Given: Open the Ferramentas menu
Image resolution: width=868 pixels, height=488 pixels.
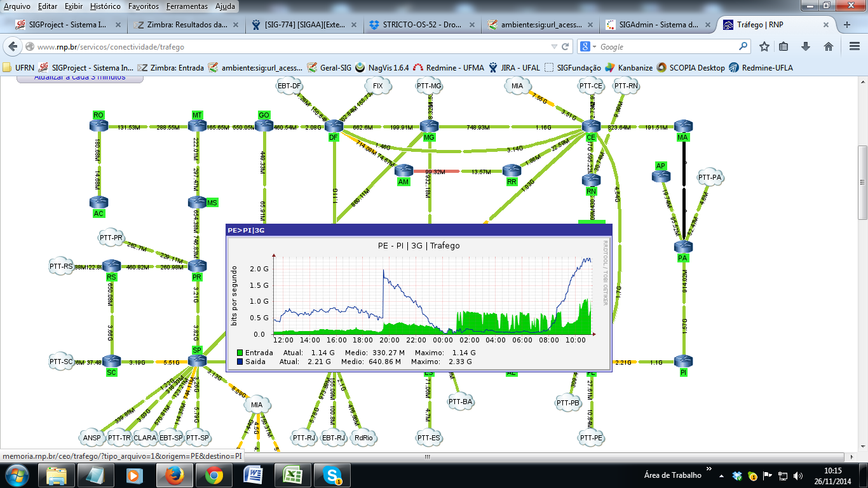Looking at the screenshot, I should 187,6.
